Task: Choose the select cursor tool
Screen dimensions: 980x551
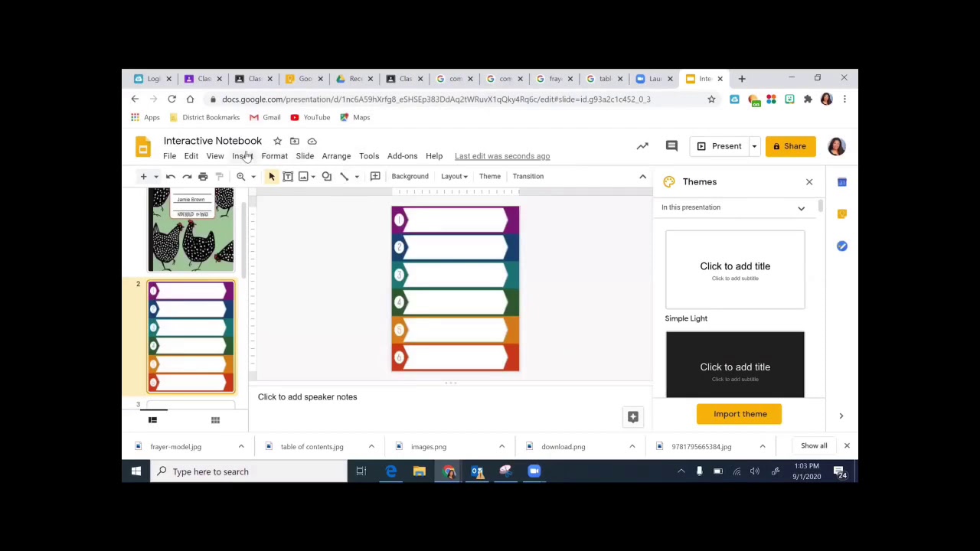Action: click(x=271, y=176)
